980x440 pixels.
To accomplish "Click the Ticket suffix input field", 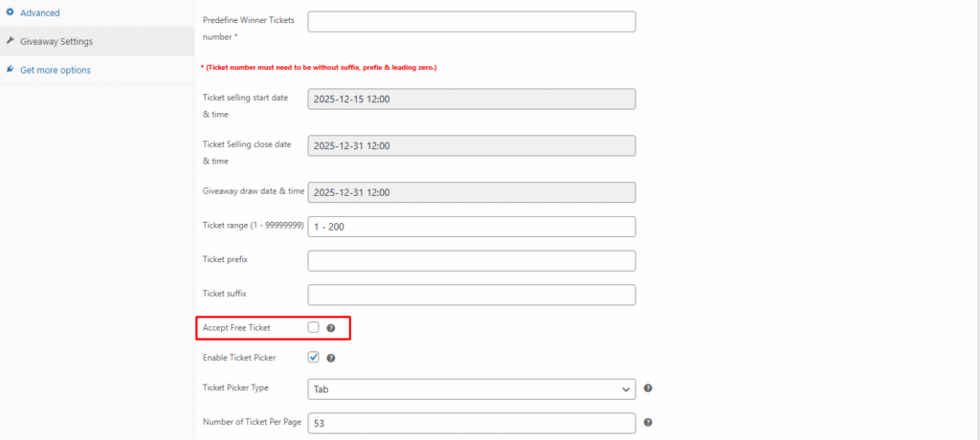I will coord(471,295).
